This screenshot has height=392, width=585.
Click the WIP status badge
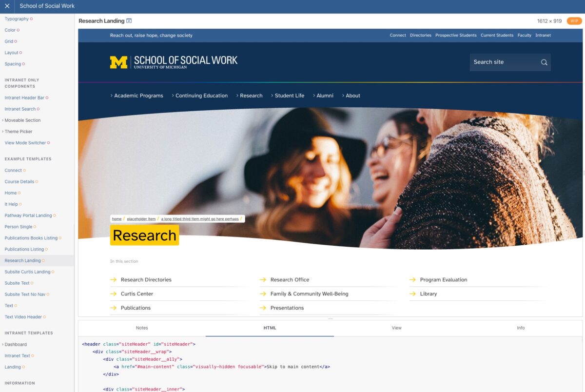point(574,21)
